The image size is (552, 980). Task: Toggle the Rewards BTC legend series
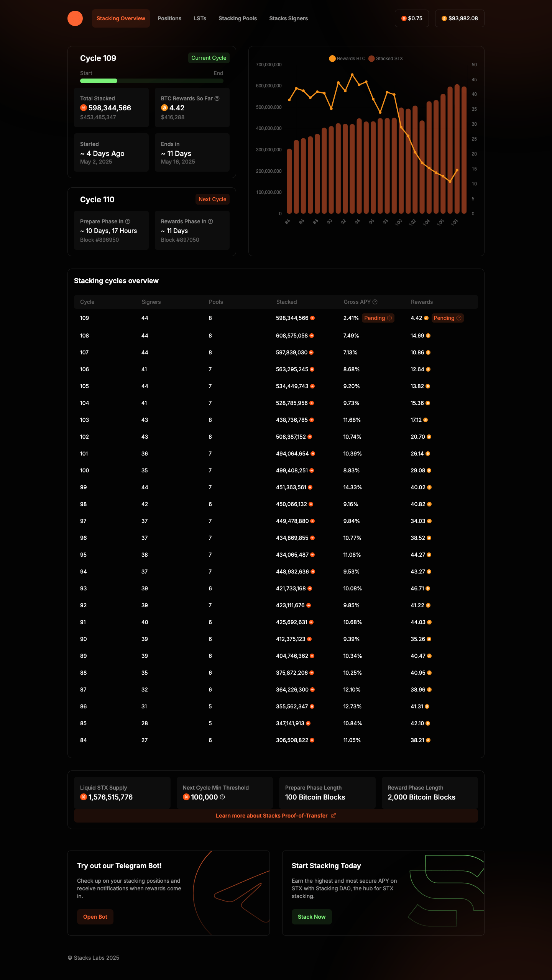coord(347,59)
